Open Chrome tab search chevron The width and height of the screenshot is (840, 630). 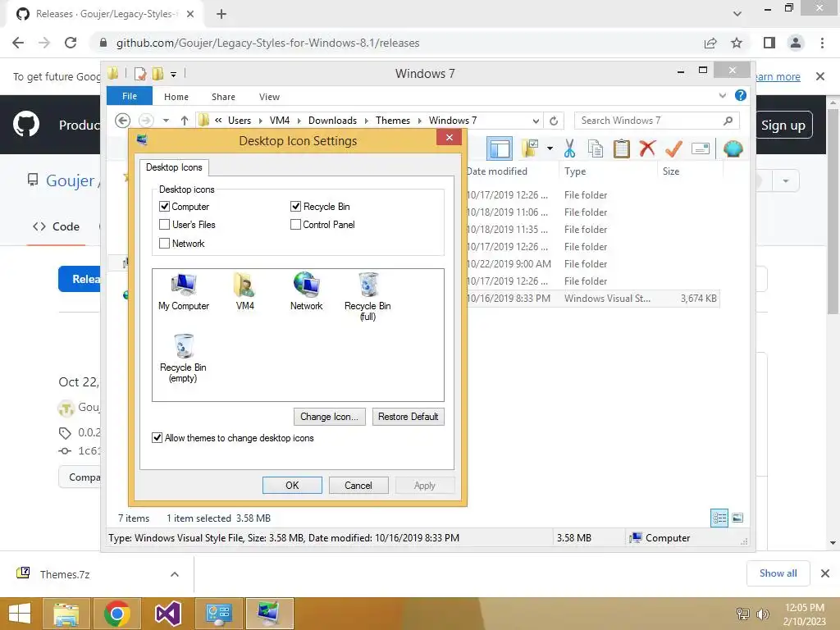click(x=737, y=14)
